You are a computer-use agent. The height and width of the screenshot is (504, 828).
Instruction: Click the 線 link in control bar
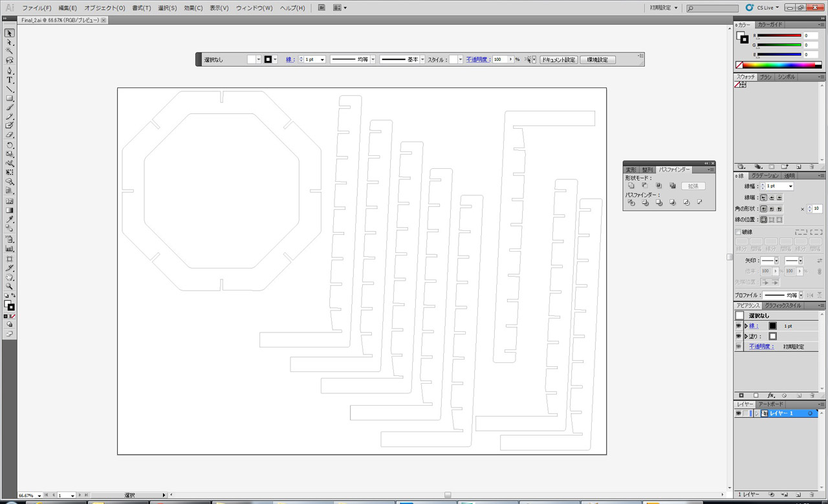coord(290,60)
